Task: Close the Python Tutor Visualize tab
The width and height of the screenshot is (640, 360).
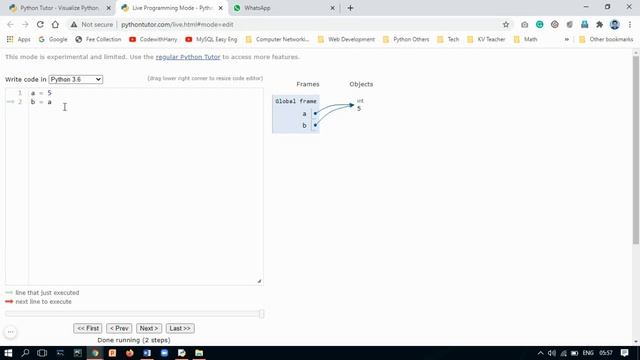Action: click(109, 8)
